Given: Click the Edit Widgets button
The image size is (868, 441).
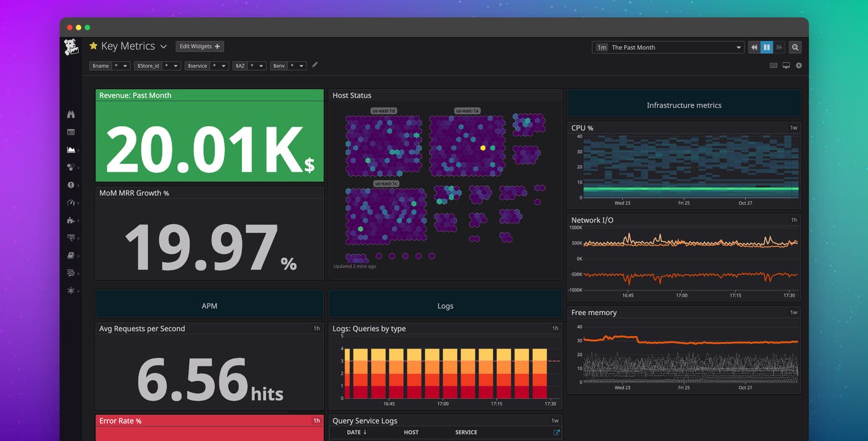Looking at the screenshot, I should tap(199, 46).
